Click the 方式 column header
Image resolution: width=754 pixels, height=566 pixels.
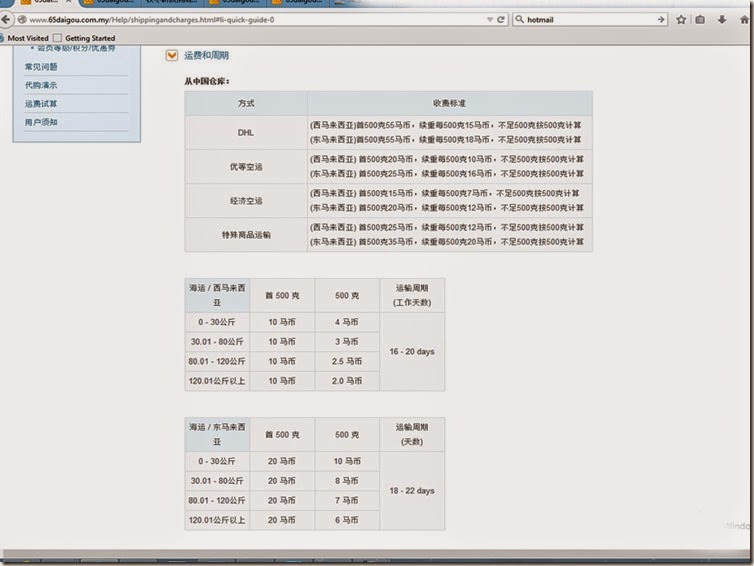[x=246, y=103]
